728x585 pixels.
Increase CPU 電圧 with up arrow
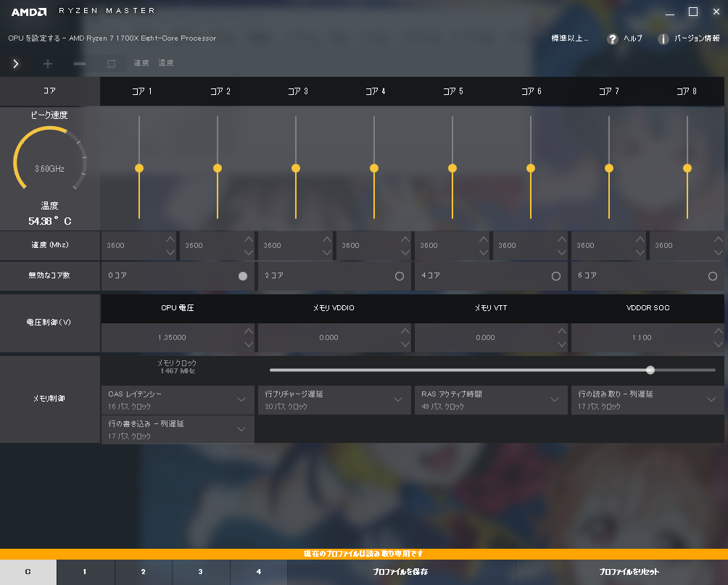249,331
